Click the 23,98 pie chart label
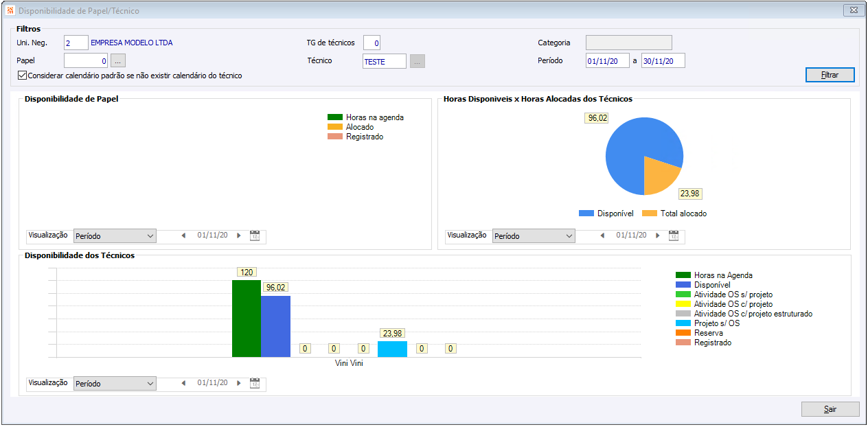The height and width of the screenshot is (427, 868). click(690, 194)
